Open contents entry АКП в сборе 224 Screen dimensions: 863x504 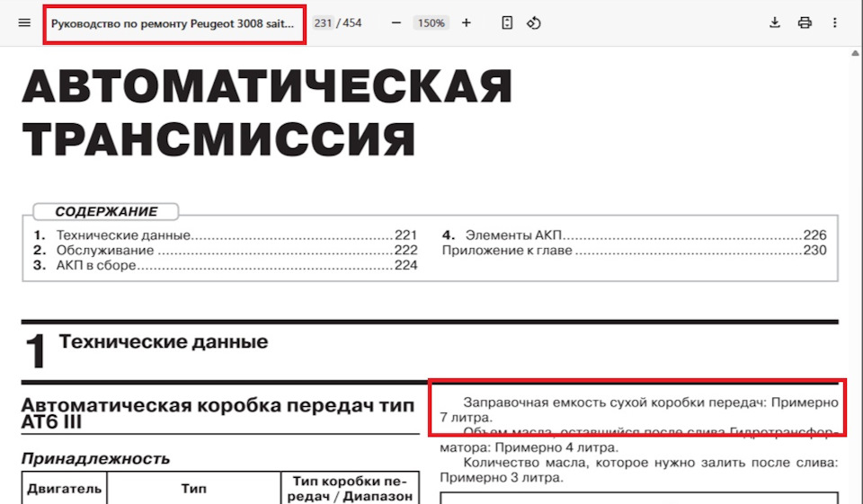(x=225, y=265)
